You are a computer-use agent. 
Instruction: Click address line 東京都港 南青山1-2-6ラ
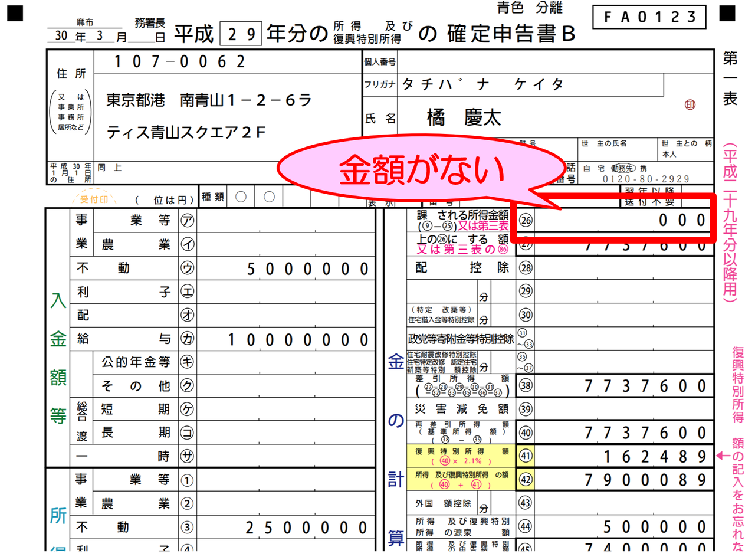(x=209, y=100)
